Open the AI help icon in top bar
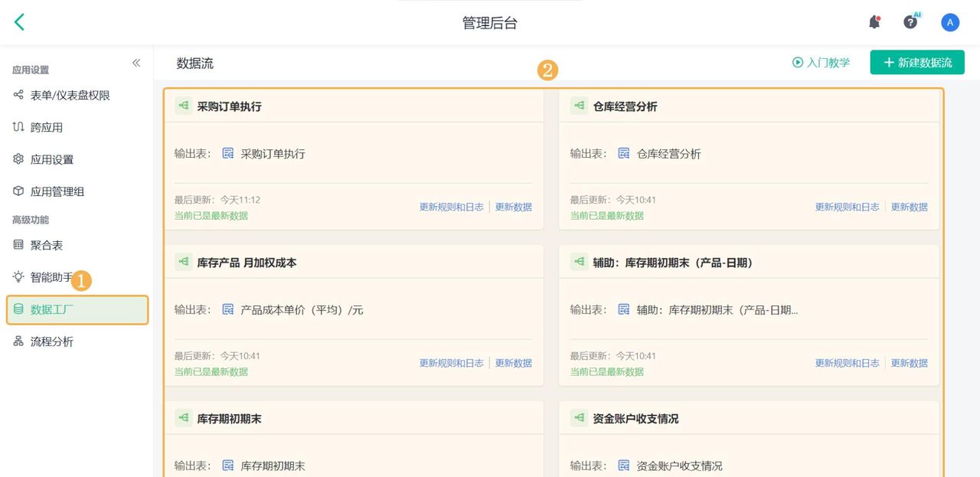980x477 pixels. 910,21
